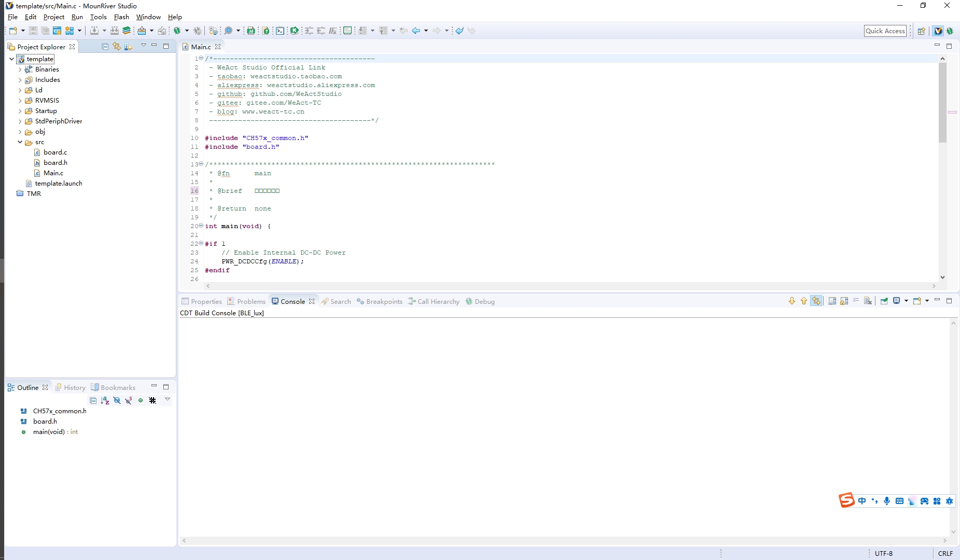Open the Flash menu
This screenshot has height=560, width=960.
[121, 17]
